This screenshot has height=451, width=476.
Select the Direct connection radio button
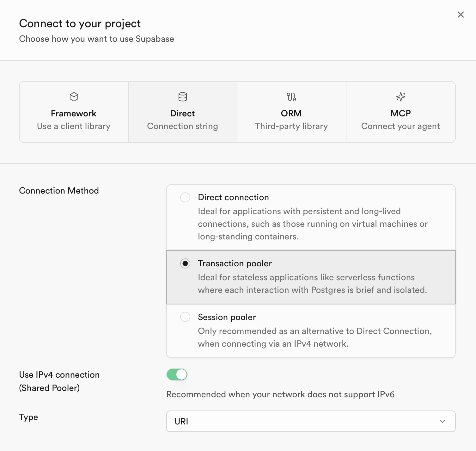[x=185, y=197]
